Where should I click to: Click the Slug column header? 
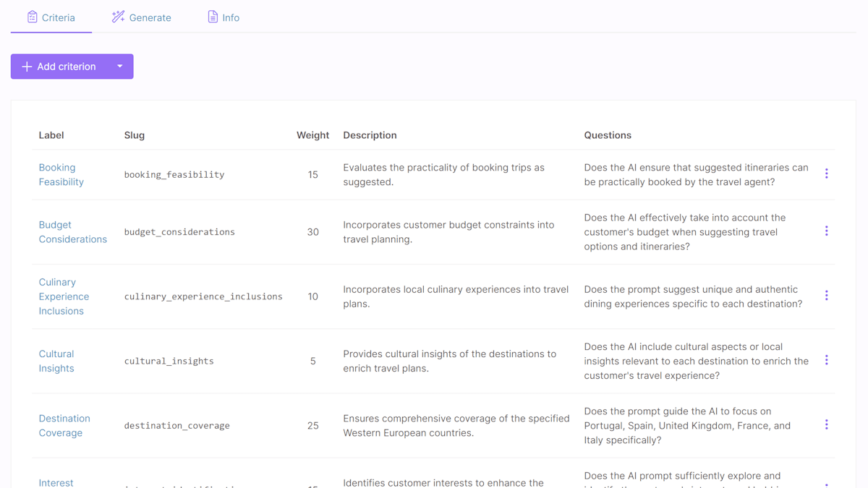click(135, 135)
